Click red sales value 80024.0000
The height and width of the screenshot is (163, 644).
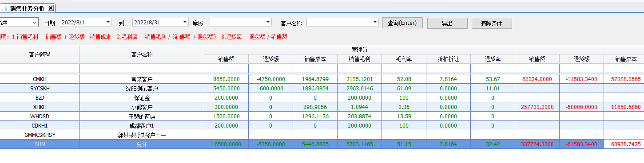pyautogui.click(x=537, y=79)
